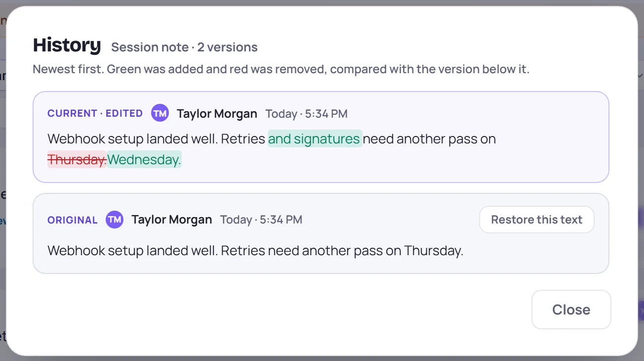Viewport: 644px width, 361px height.
Task: Click the struck-through 'Thursday.' removed text
Action: pyautogui.click(x=77, y=160)
